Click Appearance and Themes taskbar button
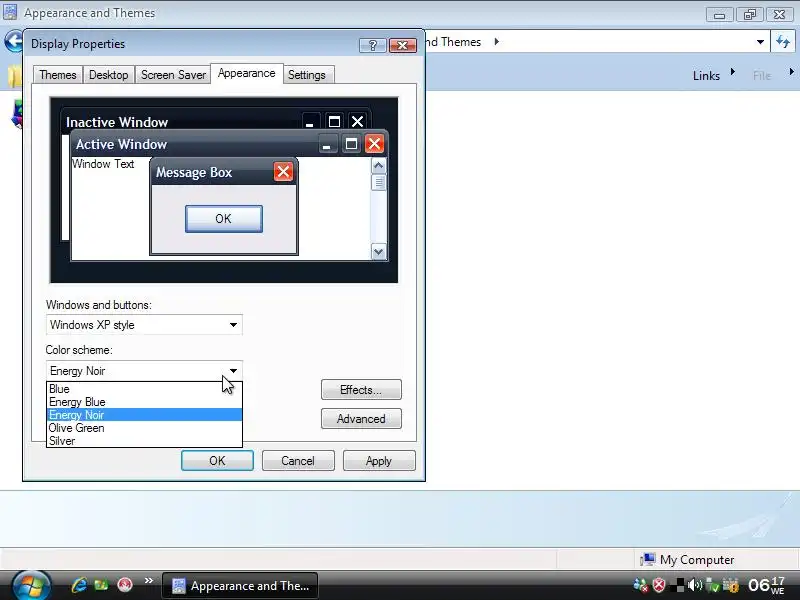This screenshot has height=600, width=800. pyautogui.click(x=240, y=586)
